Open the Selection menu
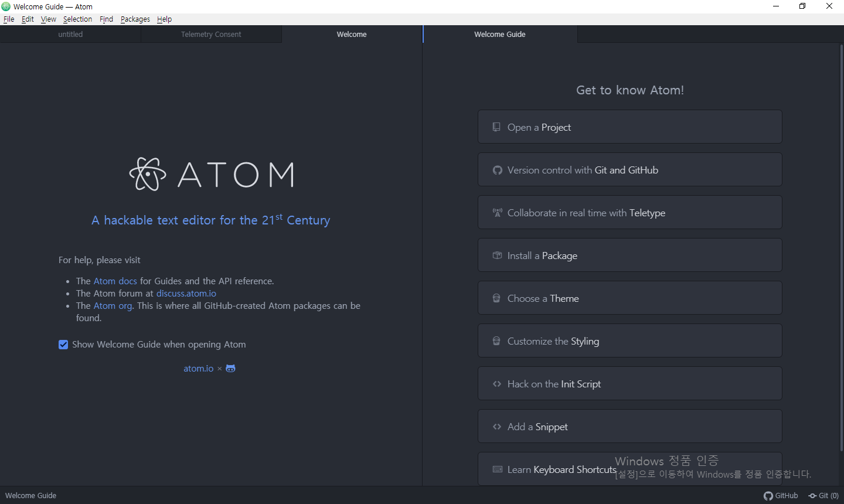844x504 pixels. click(x=77, y=19)
